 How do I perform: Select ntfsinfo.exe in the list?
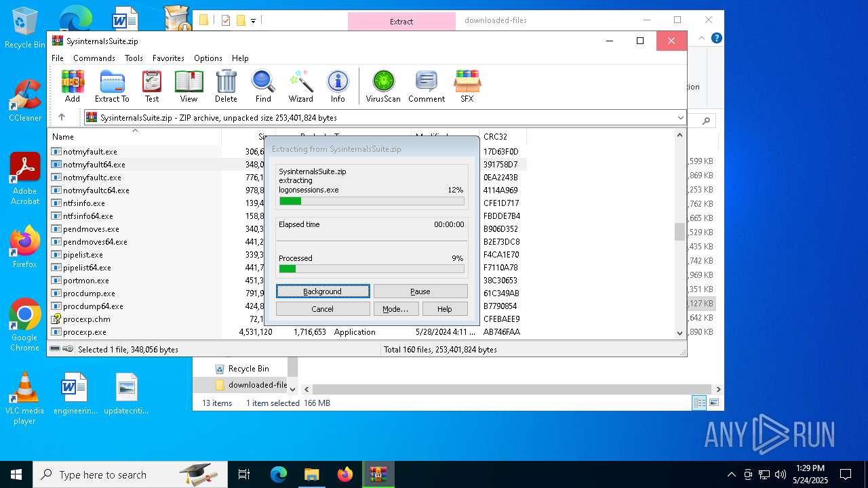tap(83, 203)
